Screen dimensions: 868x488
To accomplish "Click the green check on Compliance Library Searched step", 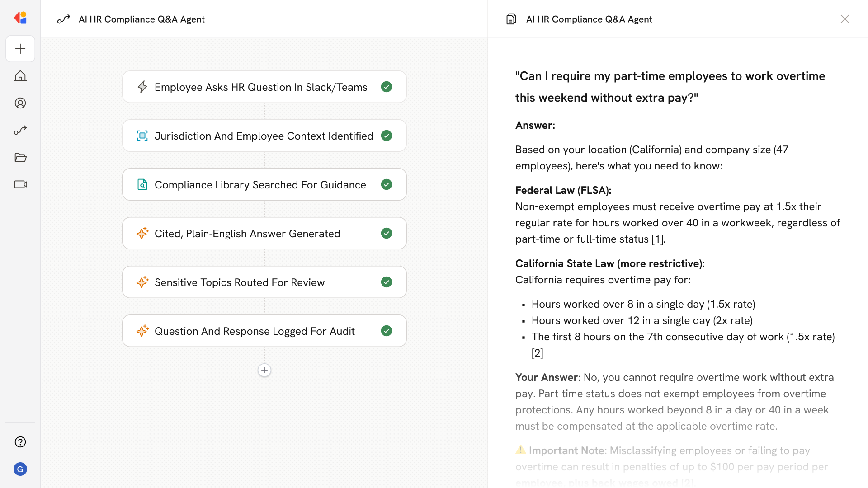I will (x=387, y=184).
